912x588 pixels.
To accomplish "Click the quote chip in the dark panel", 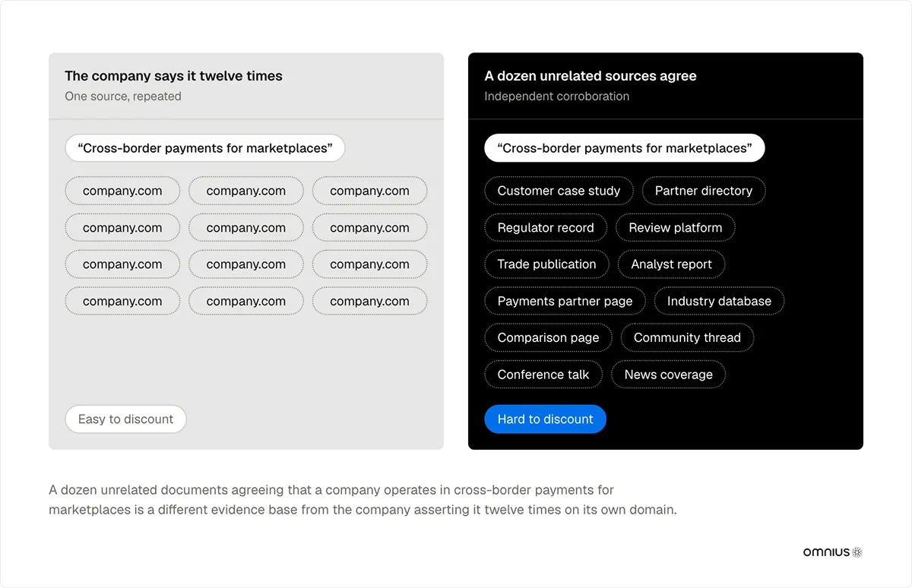I will [x=625, y=148].
